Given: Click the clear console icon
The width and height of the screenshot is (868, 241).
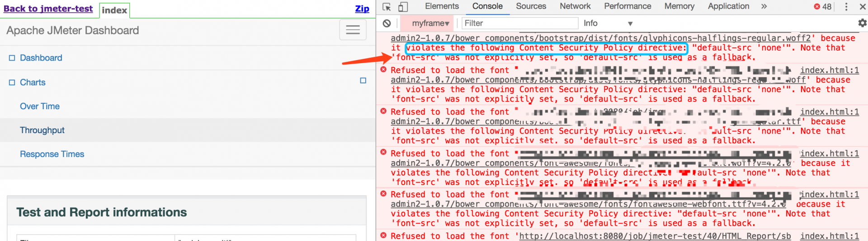Looking at the screenshot, I should pyautogui.click(x=387, y=23).
